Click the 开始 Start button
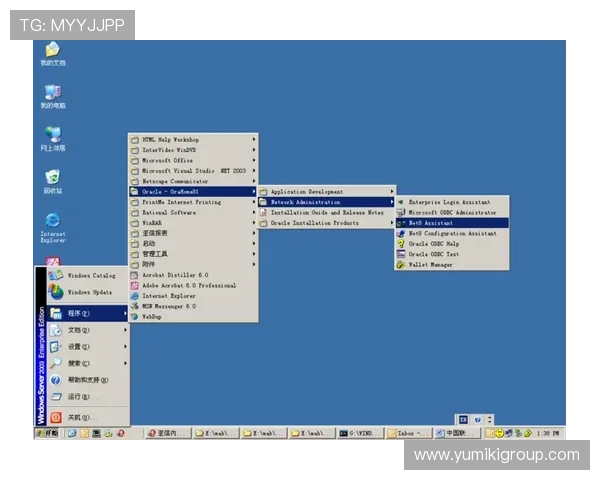The image size is (600, 480). 47,433
